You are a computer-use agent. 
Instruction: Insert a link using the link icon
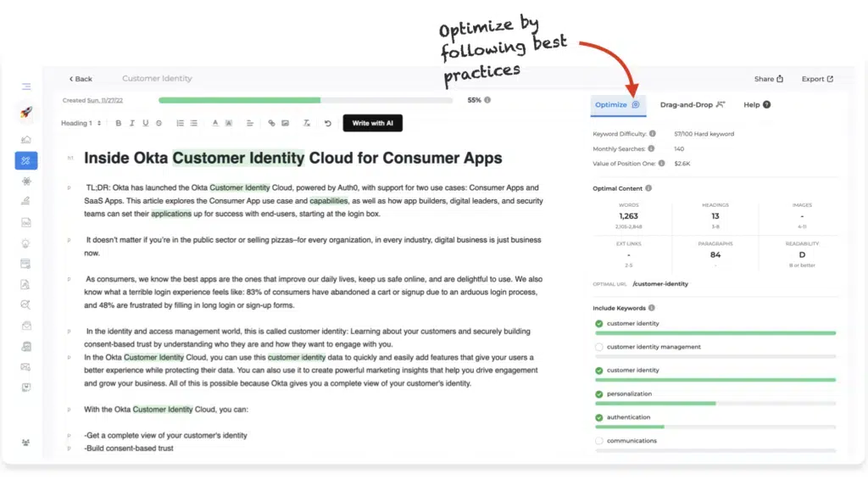point(271,123)
